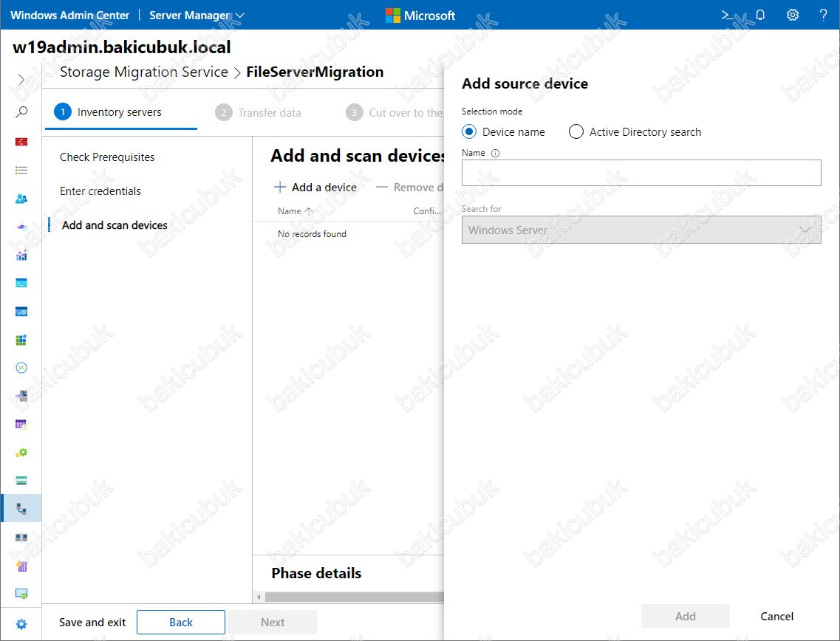Image resolution: width=840 pixels, height=641 pixels.
Task: Open the Processes tool icon
Action: (x=21, y=312)
